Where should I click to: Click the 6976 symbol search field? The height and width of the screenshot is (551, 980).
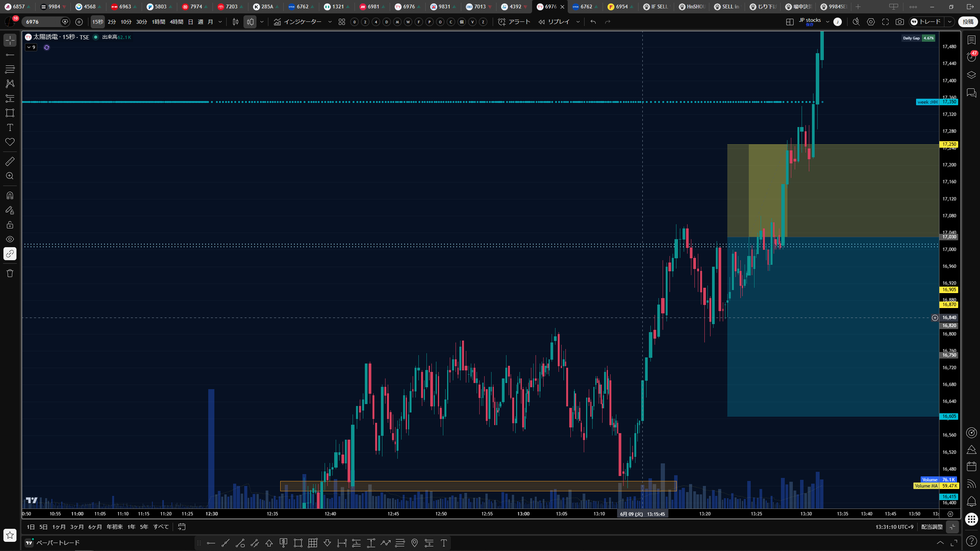click(x=42, y=22)
